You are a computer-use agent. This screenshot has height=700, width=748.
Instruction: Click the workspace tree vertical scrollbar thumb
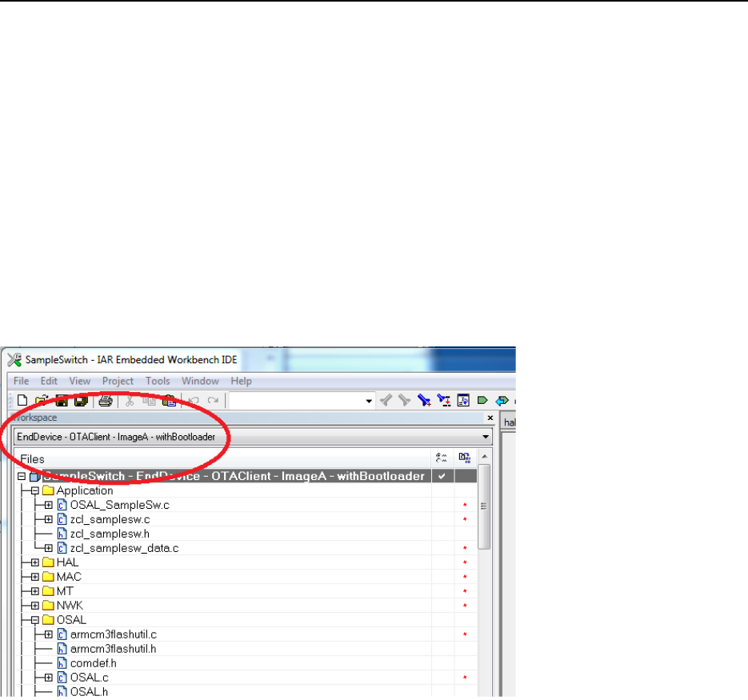484,506
